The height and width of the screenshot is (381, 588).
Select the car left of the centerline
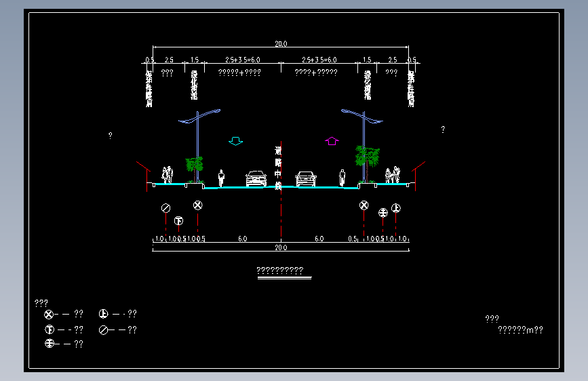[x=256, y=178]
